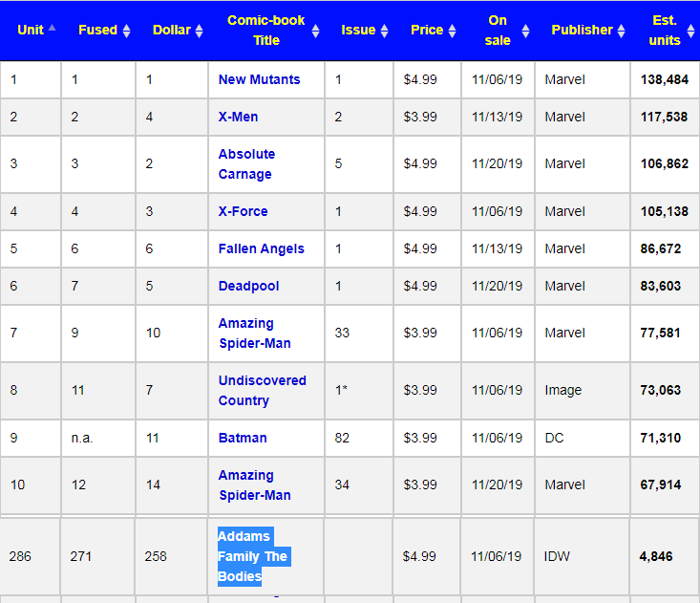Click the Publisher column sort arrows
Viewport: 700px width, 603px height.
[621, 31]
